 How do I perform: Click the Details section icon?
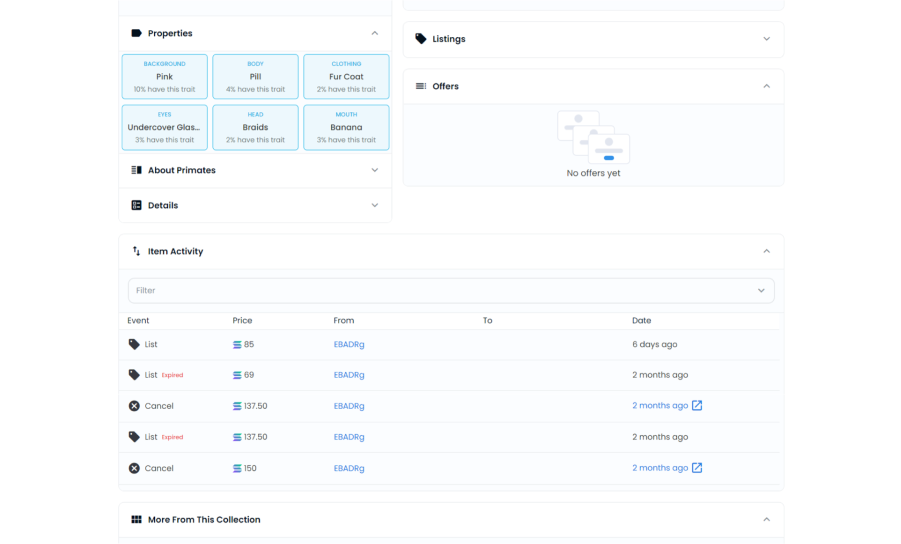click(x=136, y=205)
